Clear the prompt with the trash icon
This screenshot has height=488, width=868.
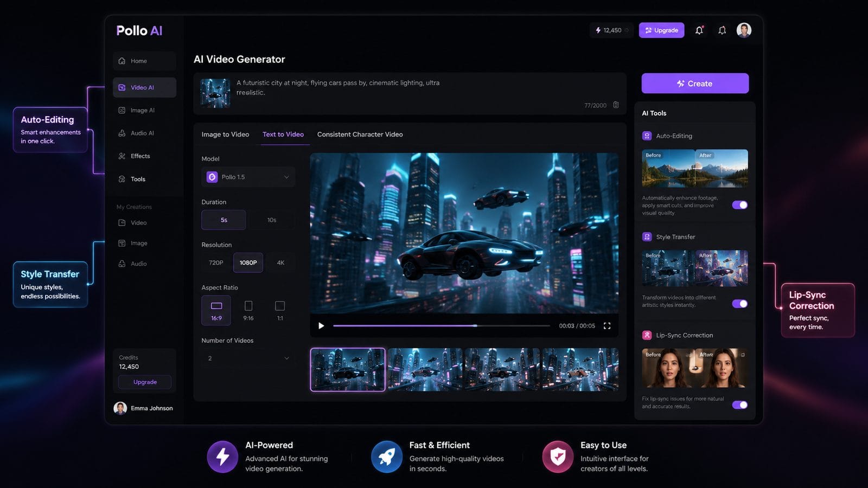[616, 105]
